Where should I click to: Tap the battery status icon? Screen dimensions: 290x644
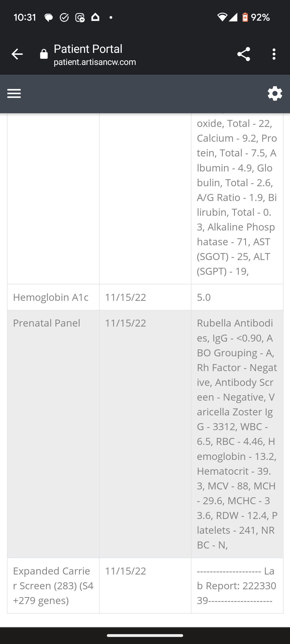245,17
